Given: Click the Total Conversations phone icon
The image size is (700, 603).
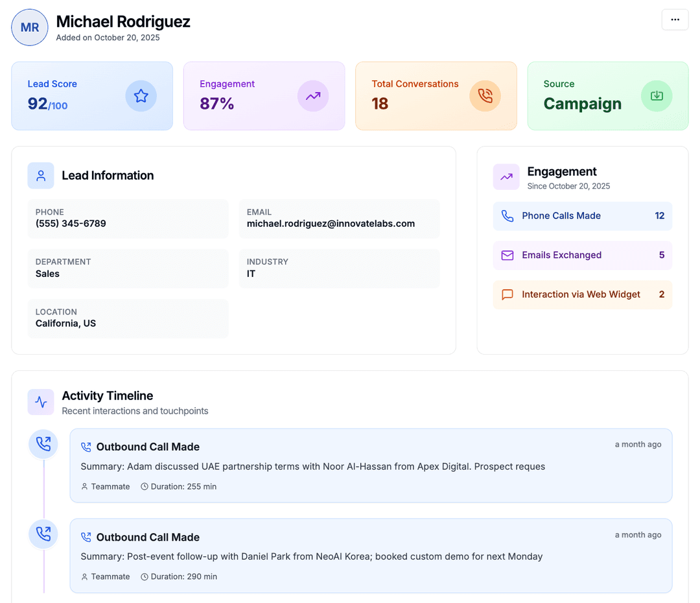Looking at the screenshot, I should click(485, 96).
